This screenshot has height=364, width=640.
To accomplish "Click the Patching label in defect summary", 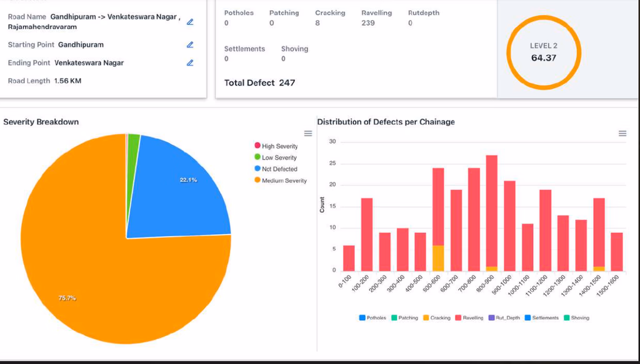I will pyautogui.click(x=284, y=13).
